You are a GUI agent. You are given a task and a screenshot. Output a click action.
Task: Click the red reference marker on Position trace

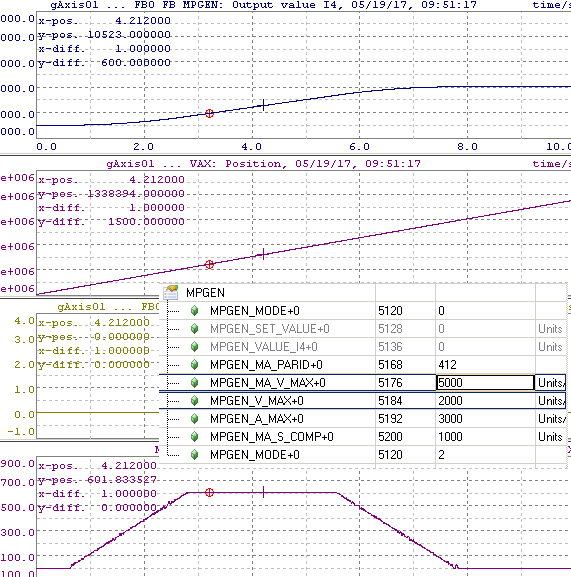[x=209, y=264]
